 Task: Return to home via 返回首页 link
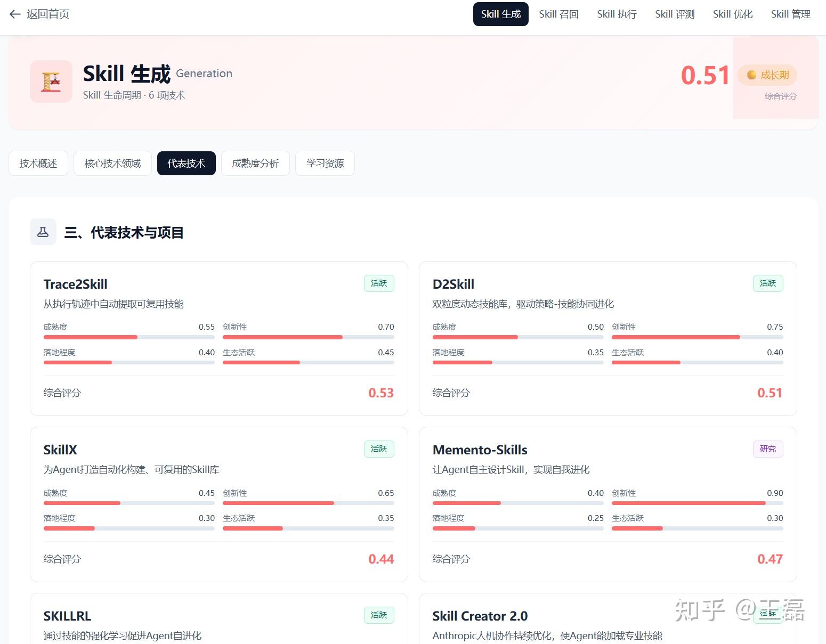(40, 14)
